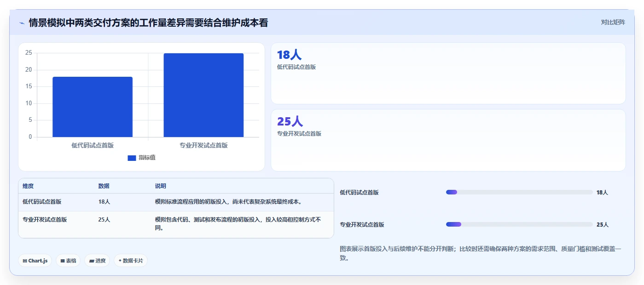Click the lightning icon before the title
Image resolution: width=644 pixels, height=285 pixels.
point(22,23)
